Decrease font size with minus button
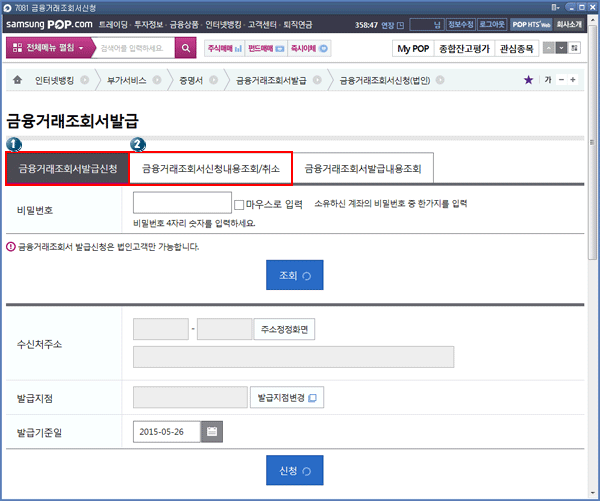The image size is (600, 501). [561, 80]
